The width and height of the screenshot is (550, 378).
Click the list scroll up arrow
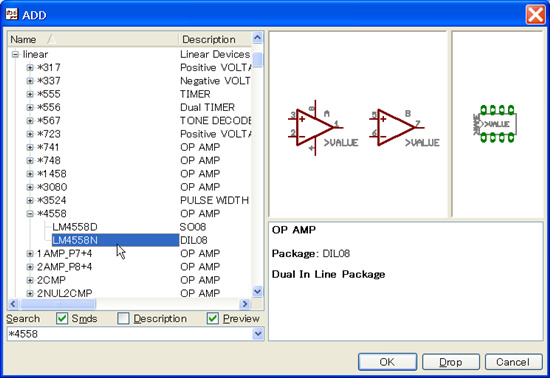[x=257, y=38]
